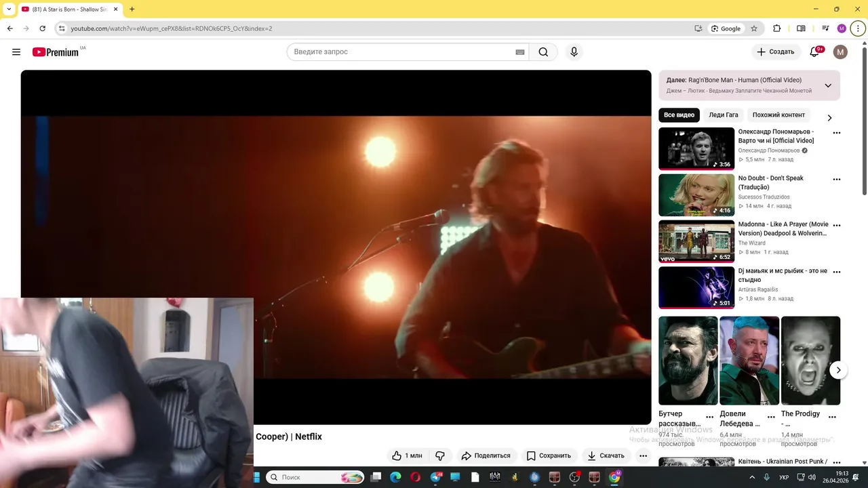Screen dimensions: 868x488
Task: Like the video with thumbs up
Action: click(407, 455)
